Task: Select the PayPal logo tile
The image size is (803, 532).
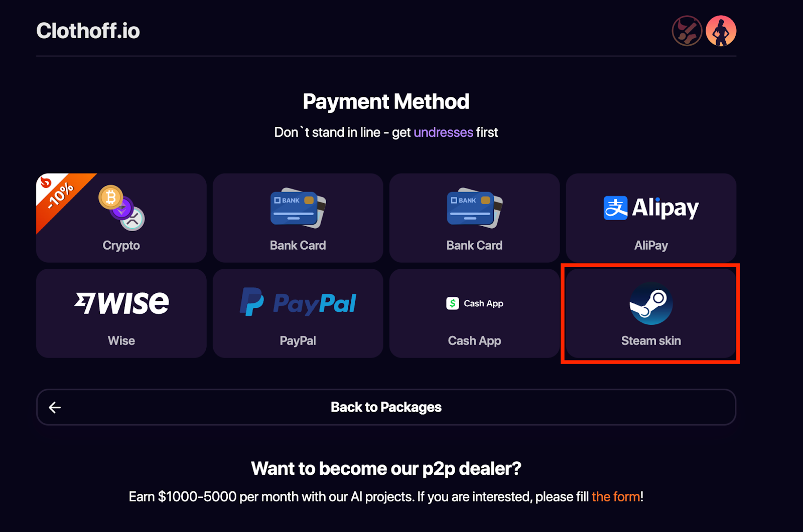Action: tap(298, 302)
